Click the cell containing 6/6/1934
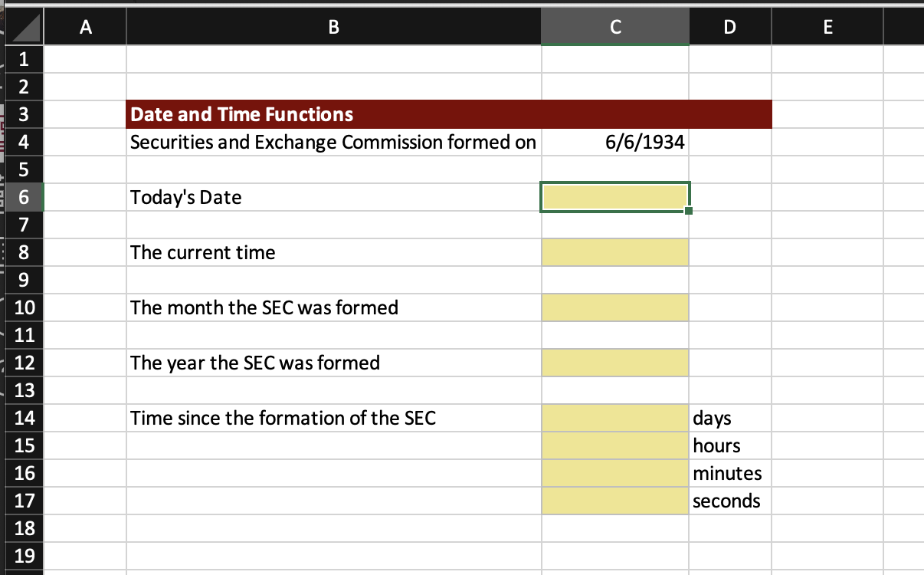This screenshot has width=924, height=575. [614, 142]
